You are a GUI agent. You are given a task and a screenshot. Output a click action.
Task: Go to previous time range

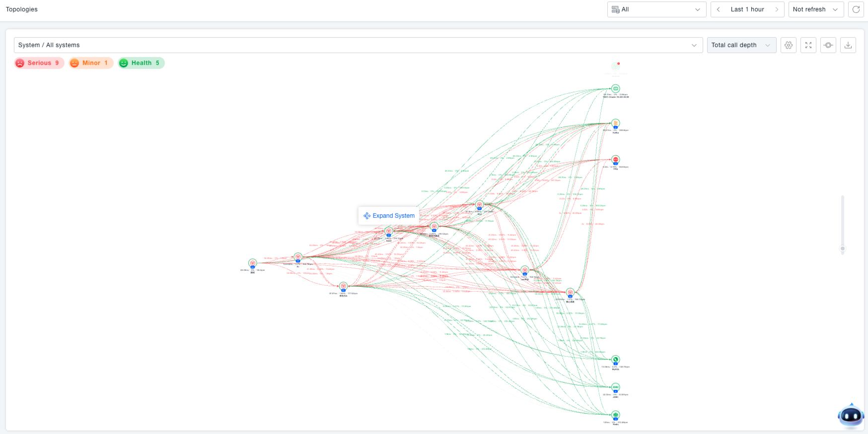719,9
